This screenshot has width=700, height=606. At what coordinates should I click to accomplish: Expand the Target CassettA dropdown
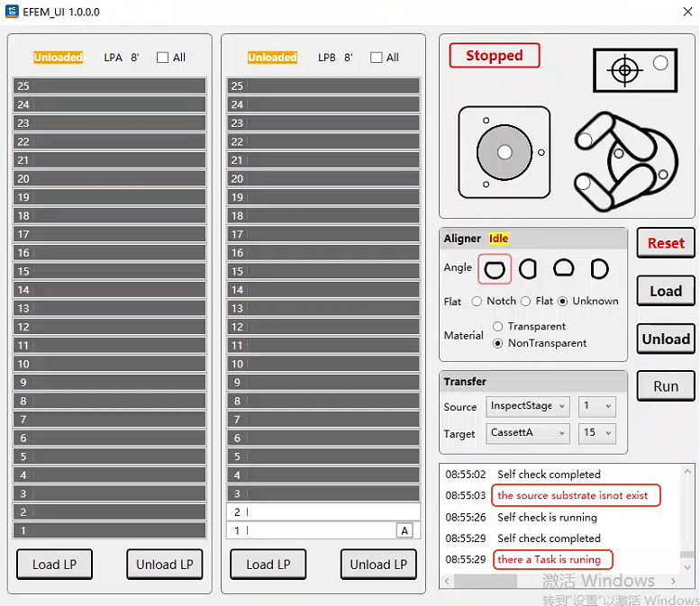(527, 433)
